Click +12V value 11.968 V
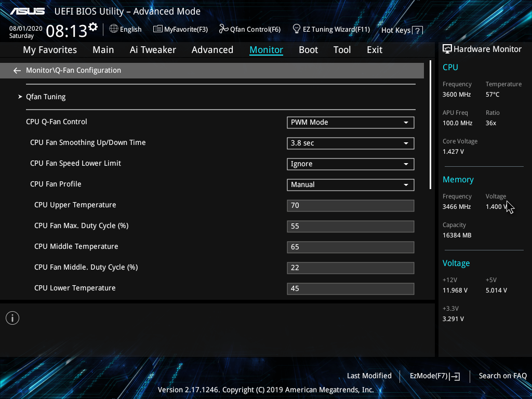Image resolution: width=532 pixels, height=399 pixels. coord(455,290)
